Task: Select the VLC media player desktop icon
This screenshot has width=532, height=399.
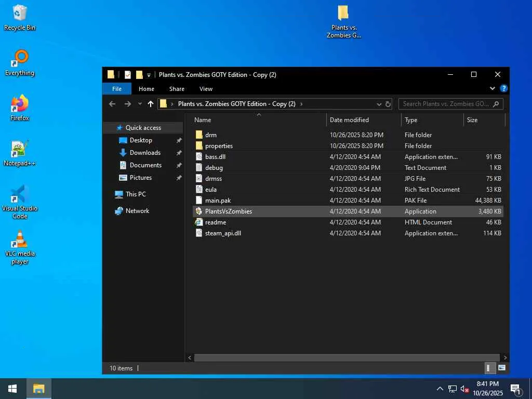Action: click(x=20, y=240)
